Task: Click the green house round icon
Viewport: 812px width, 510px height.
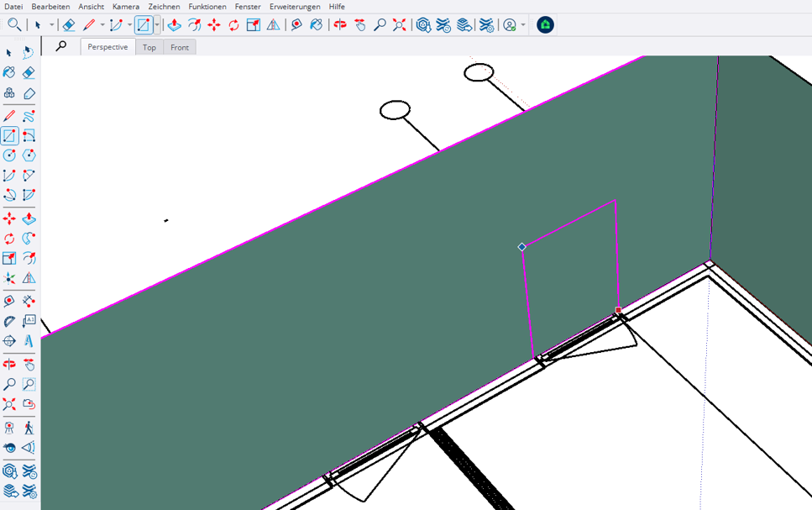Action: pyautogui.click(x=545, y=25)
